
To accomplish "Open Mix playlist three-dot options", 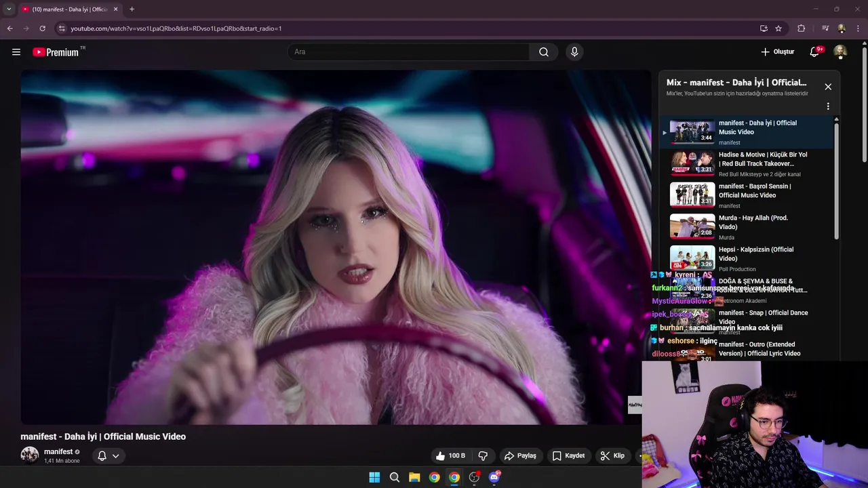I will [x=828, y=106].
